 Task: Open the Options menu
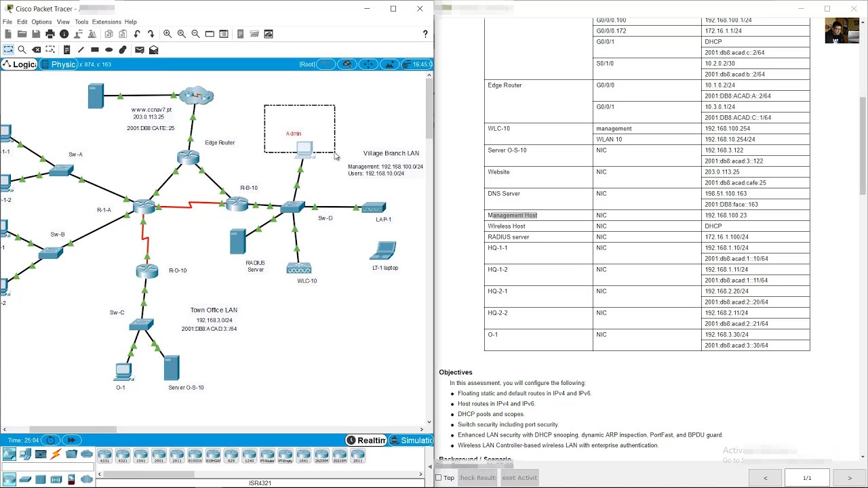(x=41, y=22)
